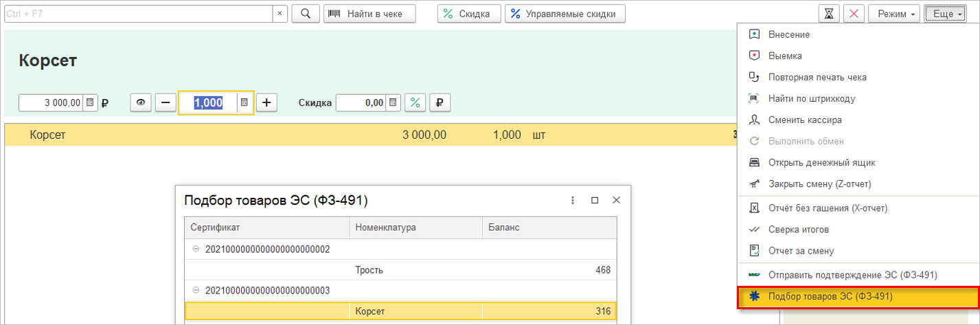Click the minus button to decrease quantity
Image resolution: width=980 pixels, height=325 pixels.
pos(166,102)
